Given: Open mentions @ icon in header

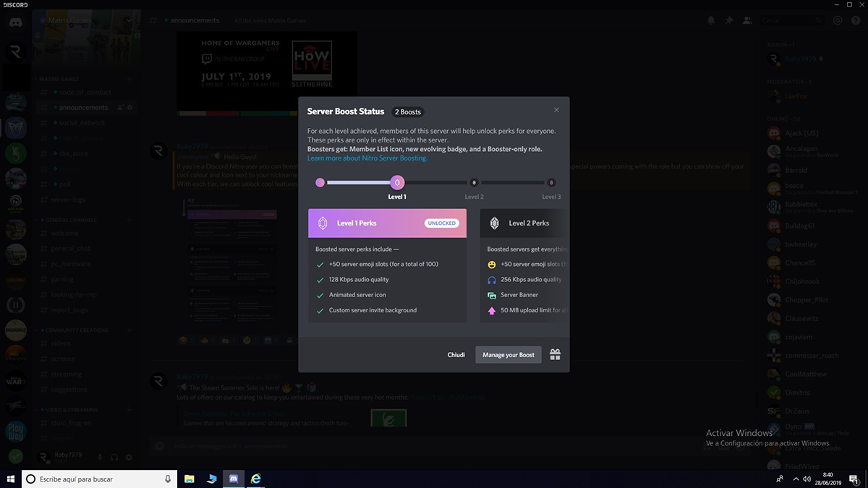Looking at the screenshot, I should 838,21.
